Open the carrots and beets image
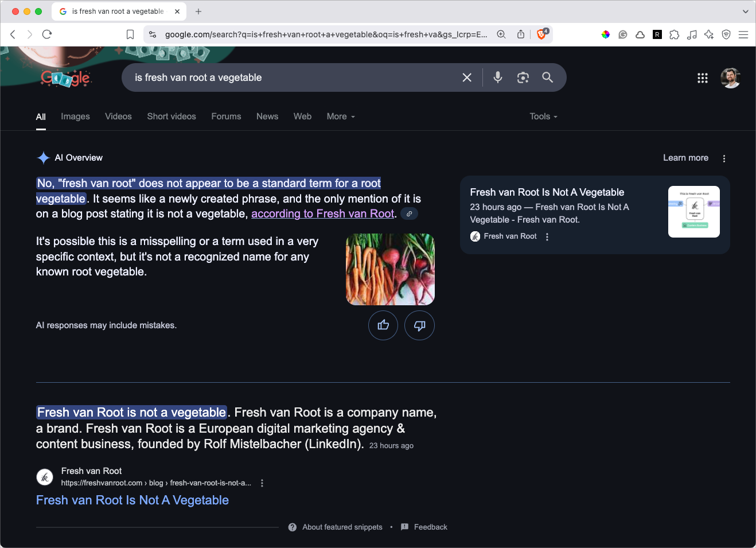Viewport: 756px width, 548px height. 390,269
